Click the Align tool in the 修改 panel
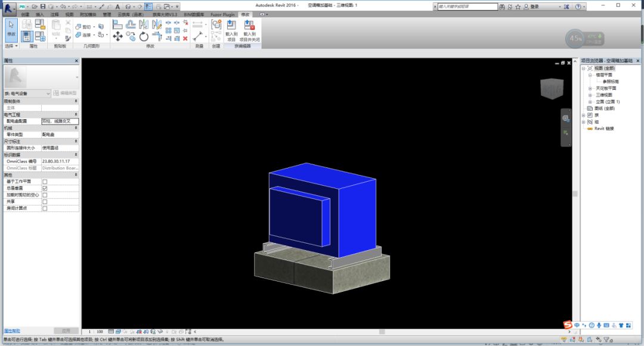Screen dimensions: 644x346 tap(118, 25)
